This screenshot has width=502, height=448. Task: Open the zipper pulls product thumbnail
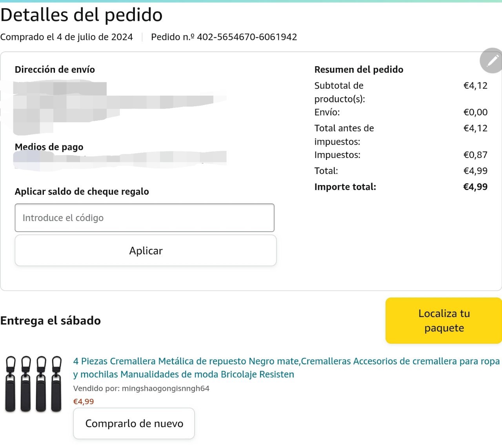(x=34, y=384)
